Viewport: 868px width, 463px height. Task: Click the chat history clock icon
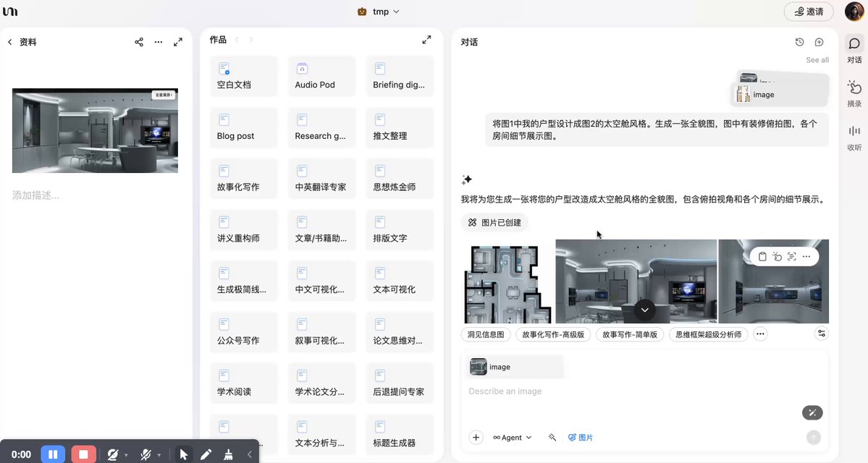(799, 41)
